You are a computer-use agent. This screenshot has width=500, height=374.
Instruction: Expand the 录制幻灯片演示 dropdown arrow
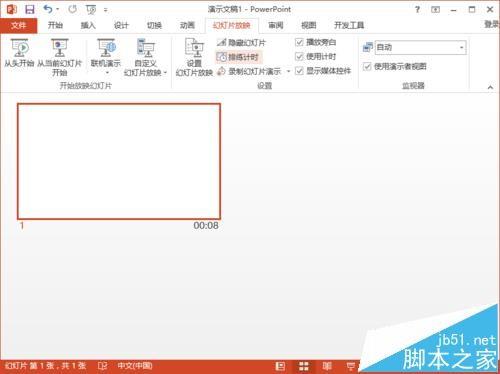[x=288, y=71]
